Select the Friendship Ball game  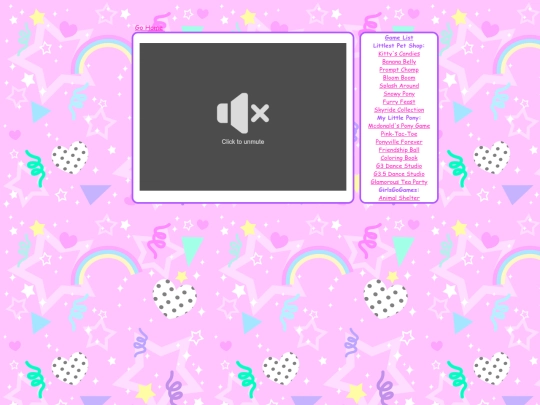click(399, 150)
